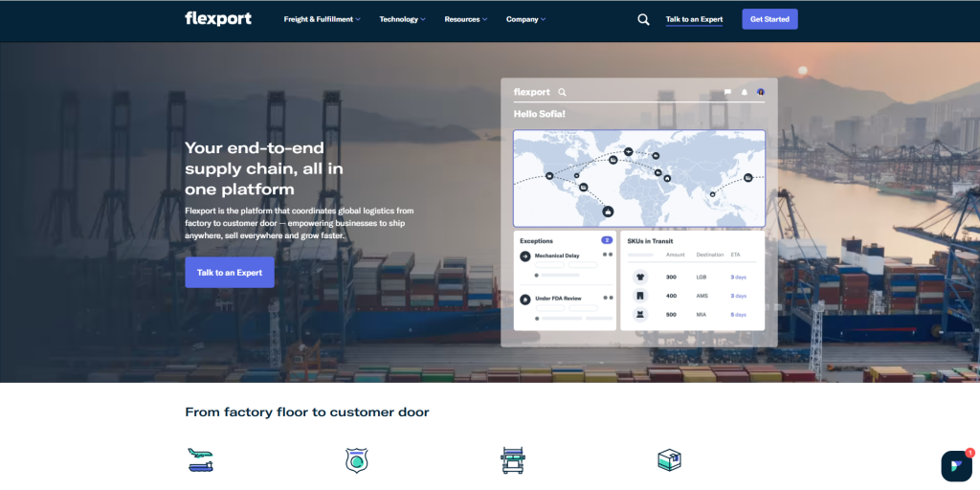Screen dimensions: 980x490
Task: Click the Mechanical Delay arrow icon
Action: pos(525,256)
